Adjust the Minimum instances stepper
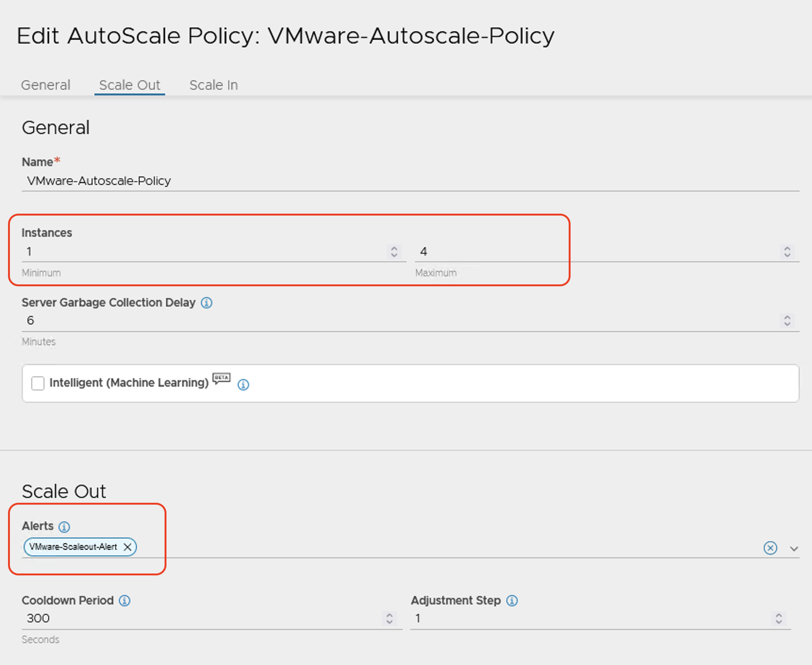This screenshot has height=665, width=812. click(x=394, y=251)
